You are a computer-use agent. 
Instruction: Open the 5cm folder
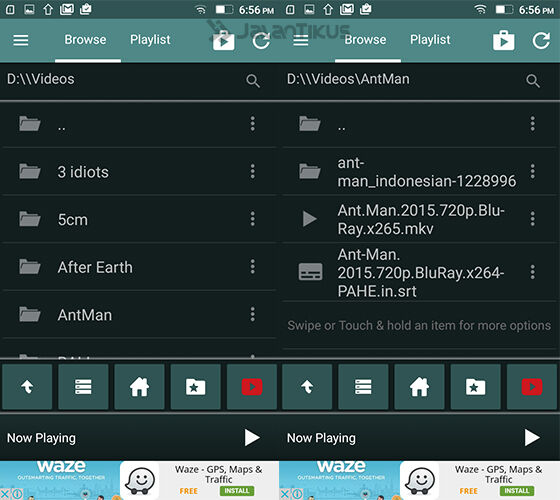(139, 219)
